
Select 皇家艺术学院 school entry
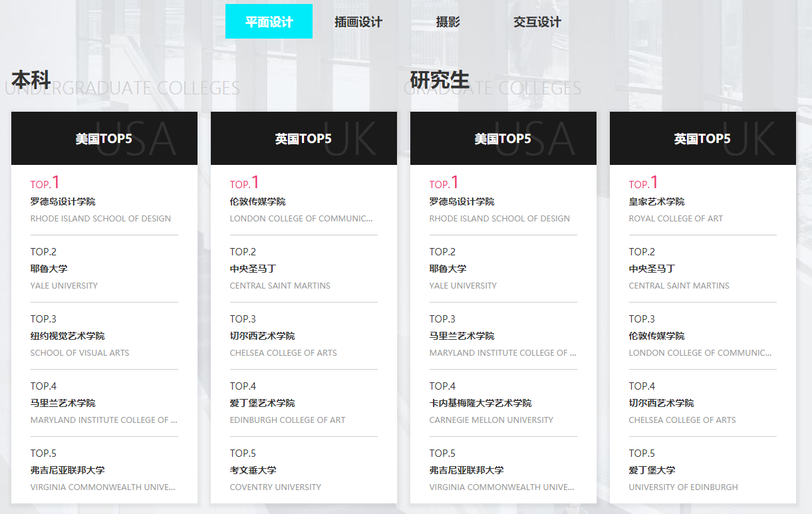pos(656,201)
